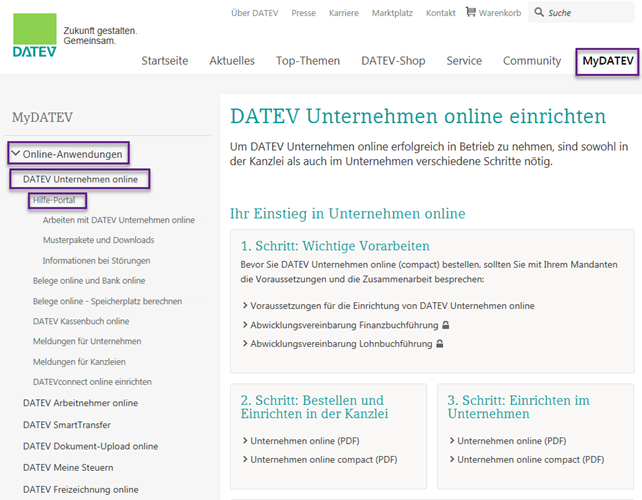Screen dimensions: 642x500
Task: Open Voraussetzungen für die Einrichtung link
Action: pyautogui.click(x=392, y=306)
